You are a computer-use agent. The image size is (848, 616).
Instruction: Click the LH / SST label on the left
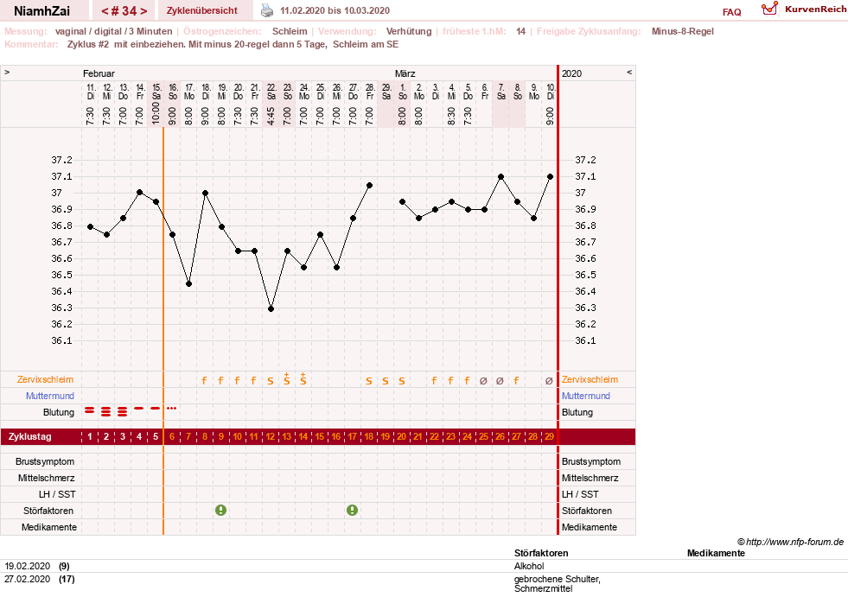tap(57, 494)
